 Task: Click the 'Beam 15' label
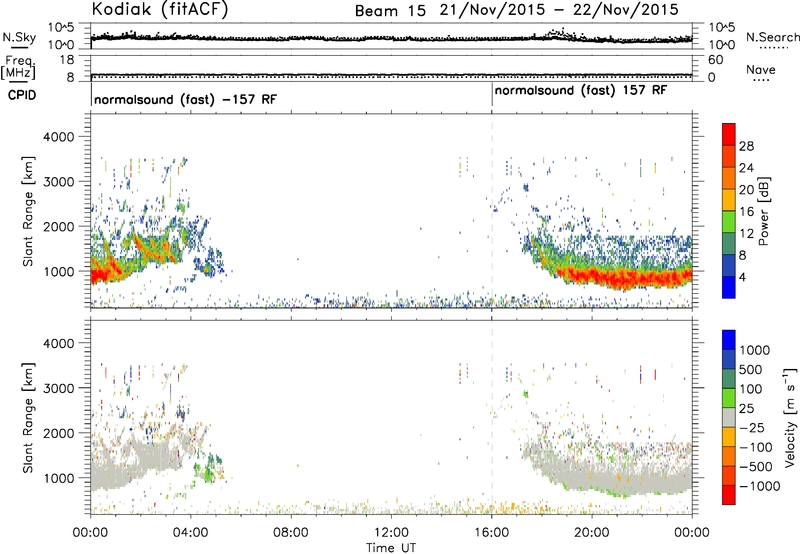point(390,11)
